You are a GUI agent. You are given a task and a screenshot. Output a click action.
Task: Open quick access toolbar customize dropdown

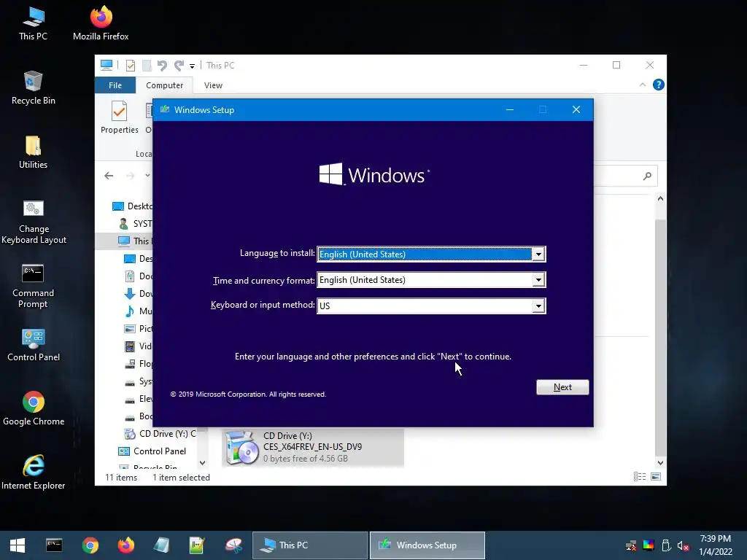[192, 66]
